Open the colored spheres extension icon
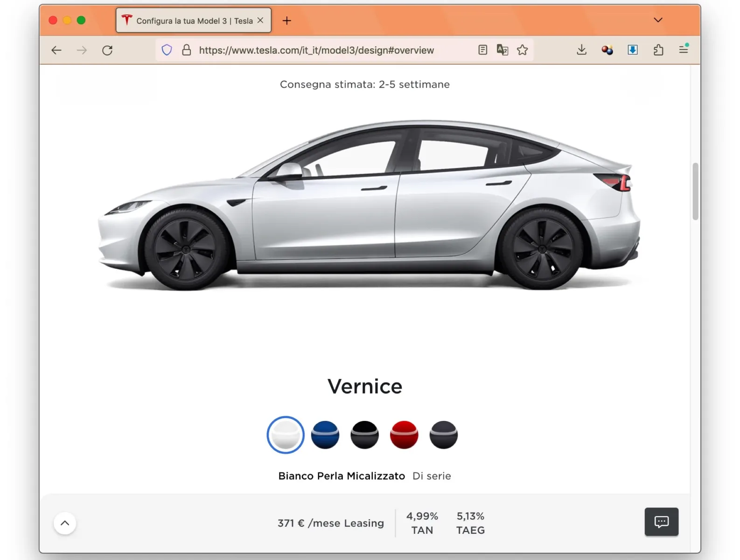The image size is (740, 560). click(607, 50)
